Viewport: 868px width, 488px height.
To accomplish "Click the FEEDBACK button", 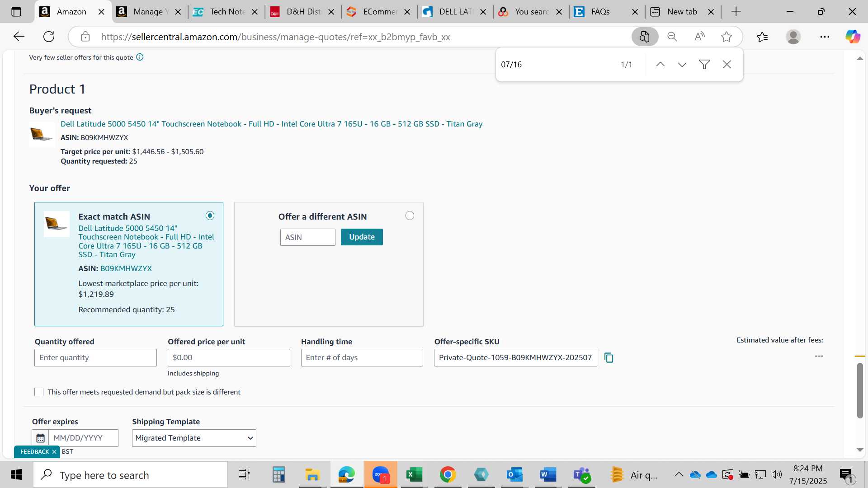I will click(34, 452).
